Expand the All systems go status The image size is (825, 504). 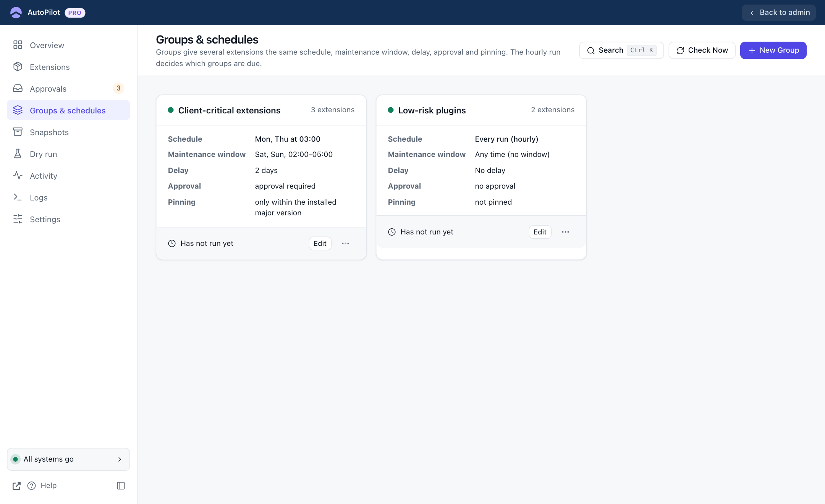click(68, 459)
